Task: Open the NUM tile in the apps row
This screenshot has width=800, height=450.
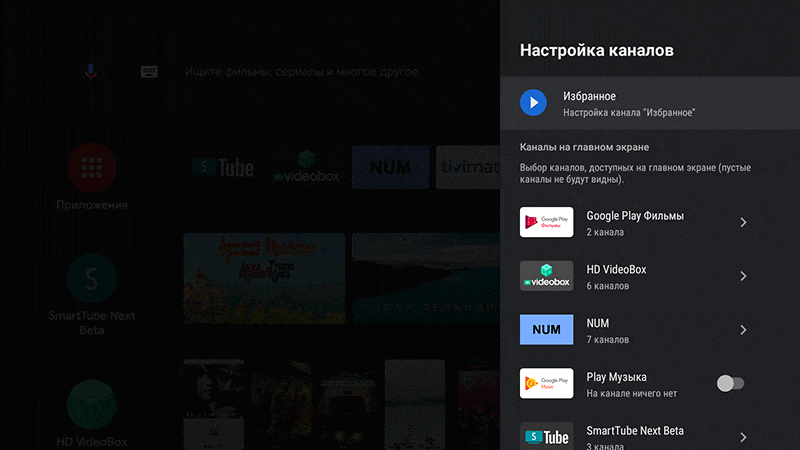Action: point(390,167)
